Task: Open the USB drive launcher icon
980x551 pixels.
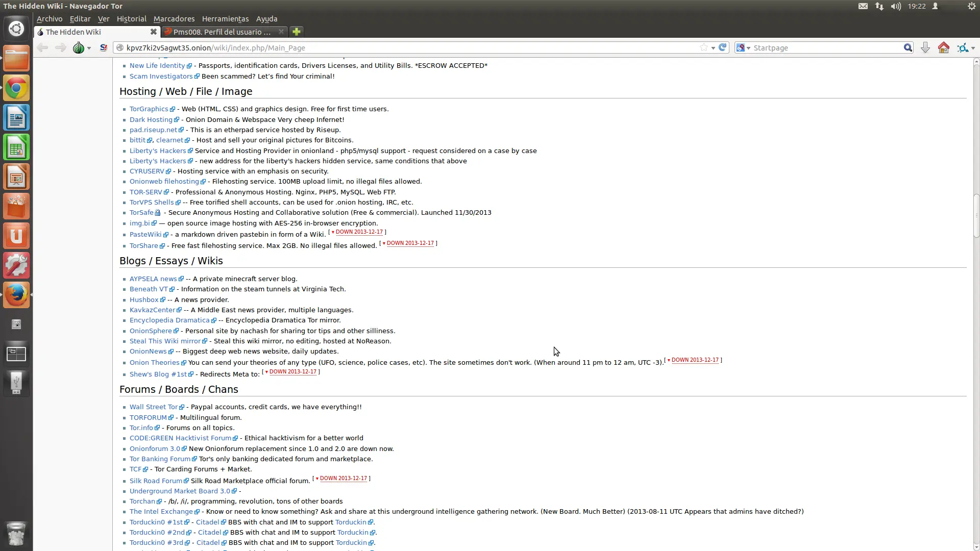Action: [x=16, y=384]
